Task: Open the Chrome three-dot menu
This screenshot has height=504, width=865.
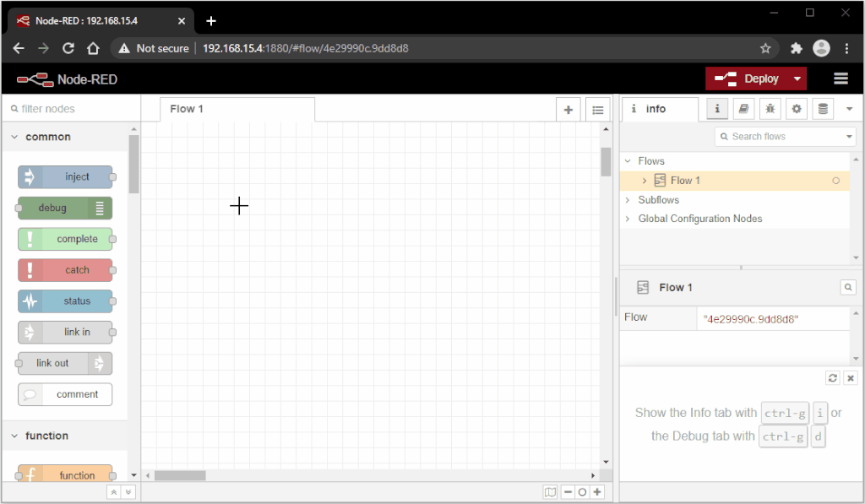Action: [x=846, y=48]
